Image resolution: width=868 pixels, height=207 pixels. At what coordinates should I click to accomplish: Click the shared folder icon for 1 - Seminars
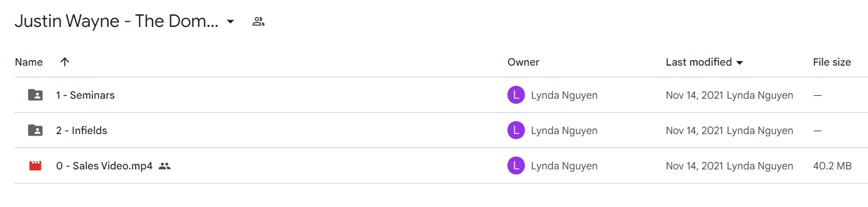[x=35, y=95]
